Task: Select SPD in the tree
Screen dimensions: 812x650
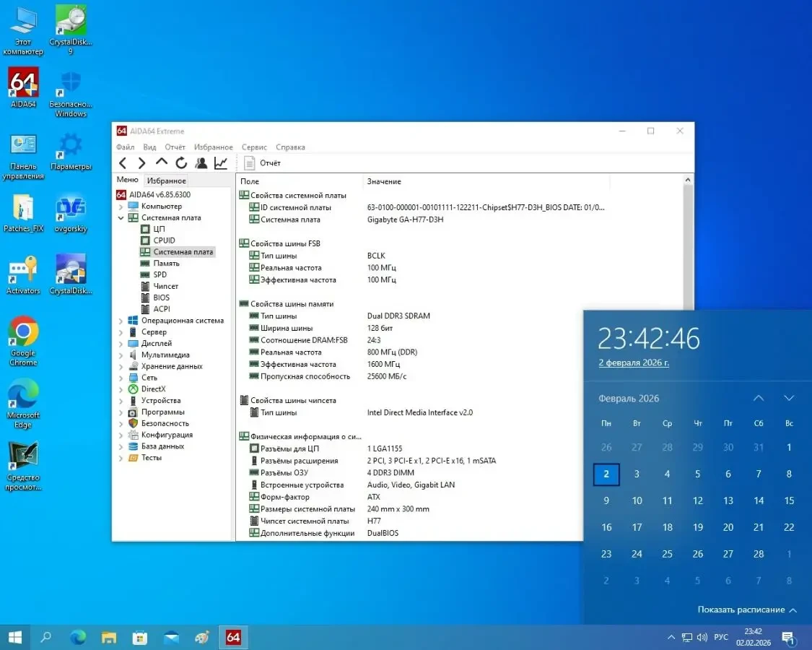Action: pos(160,274)
